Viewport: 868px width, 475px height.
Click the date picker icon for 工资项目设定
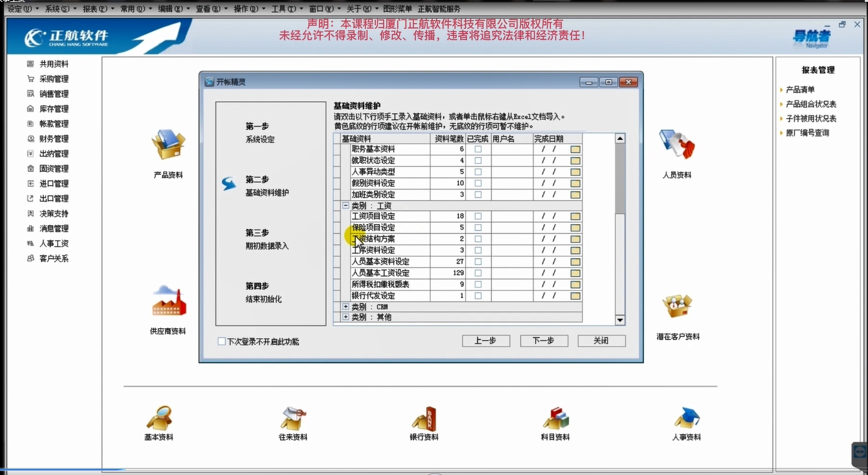[x=576, y=216]
